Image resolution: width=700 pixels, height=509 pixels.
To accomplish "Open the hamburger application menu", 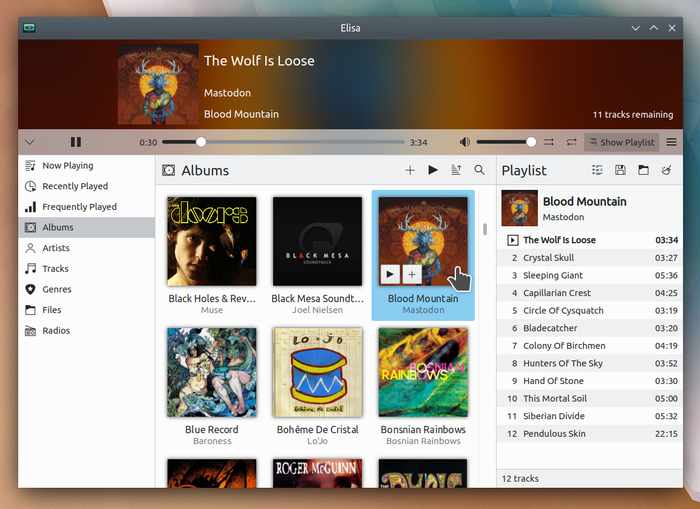I will pyautogui.click(x=671, y=142).
